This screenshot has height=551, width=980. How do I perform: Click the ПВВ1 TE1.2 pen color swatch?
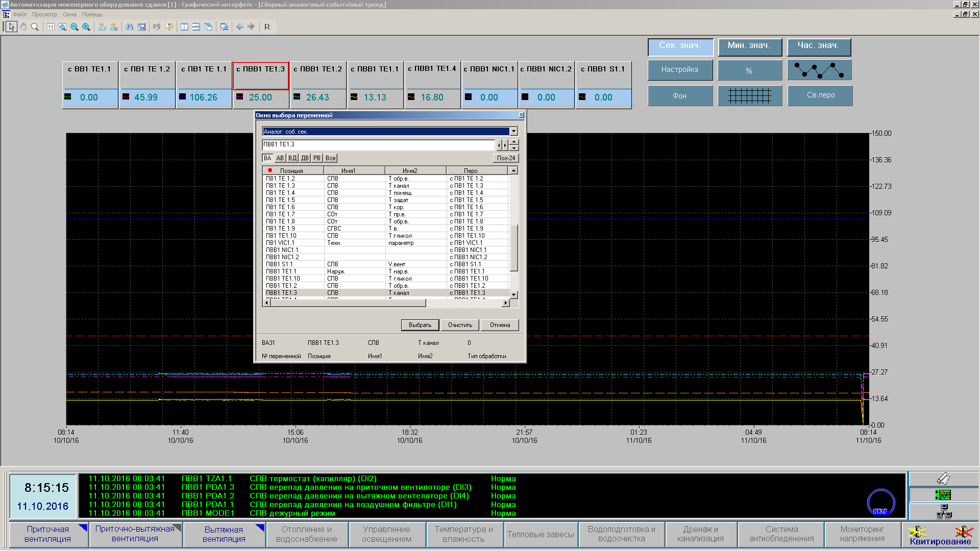click(297, 96)
